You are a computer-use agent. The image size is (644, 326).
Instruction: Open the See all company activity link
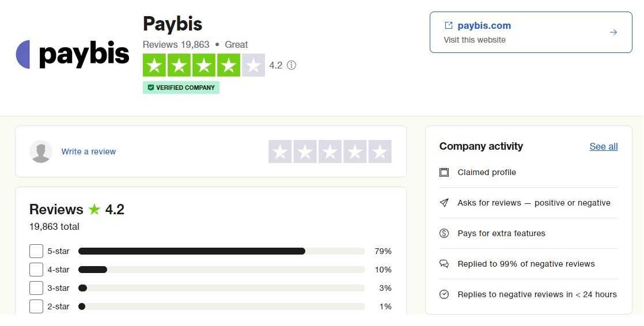603,146
